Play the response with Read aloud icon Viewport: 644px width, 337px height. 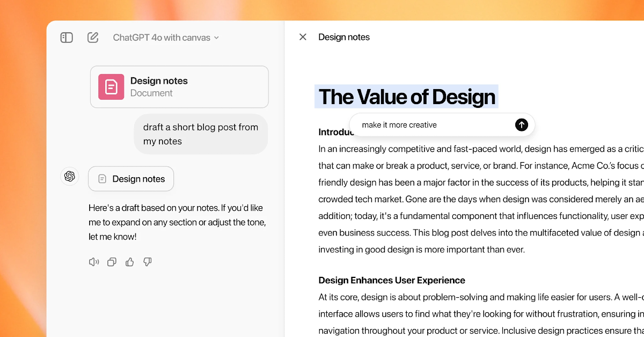point(94,262)
